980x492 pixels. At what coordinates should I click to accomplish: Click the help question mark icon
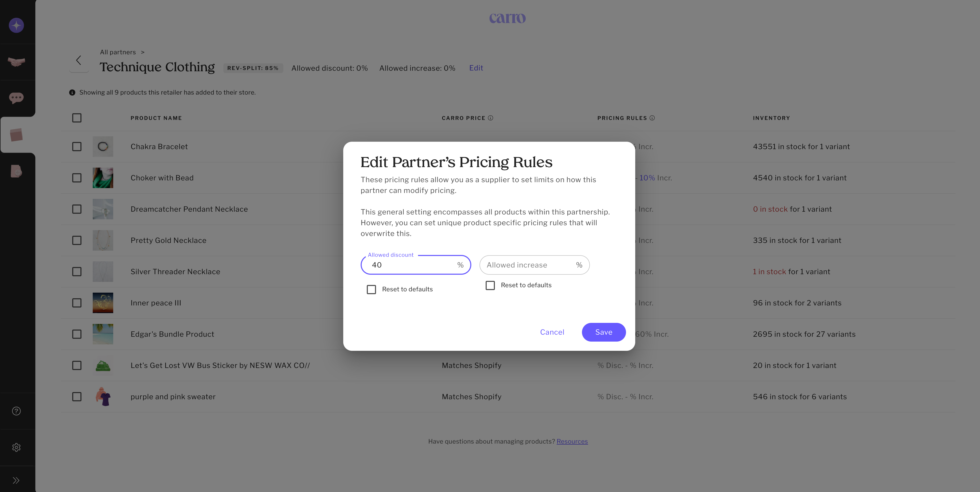tap(16, 411)
